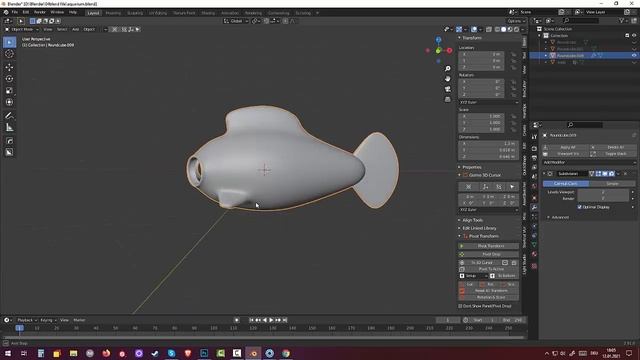Open Blender from the Windows taskbar
Image resolution: width=640 pixels, height=360 pixels.
(253, 353)
